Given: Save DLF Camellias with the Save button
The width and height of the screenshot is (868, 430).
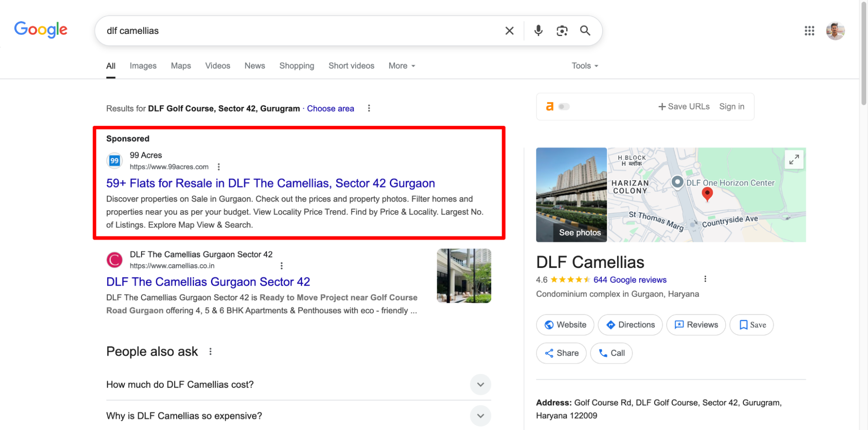Looking at the screenshot, I should pyautogui.click(x=752, y=325).
